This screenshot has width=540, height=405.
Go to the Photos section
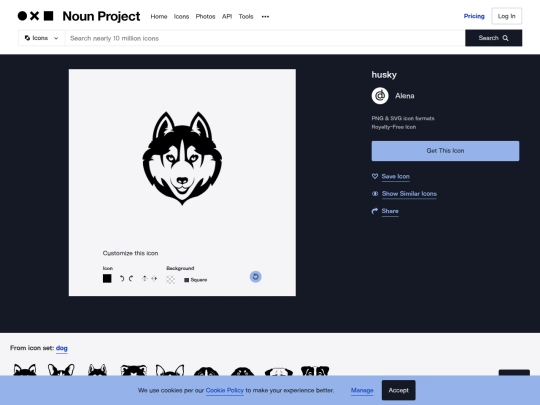click(x=205, y=17)
